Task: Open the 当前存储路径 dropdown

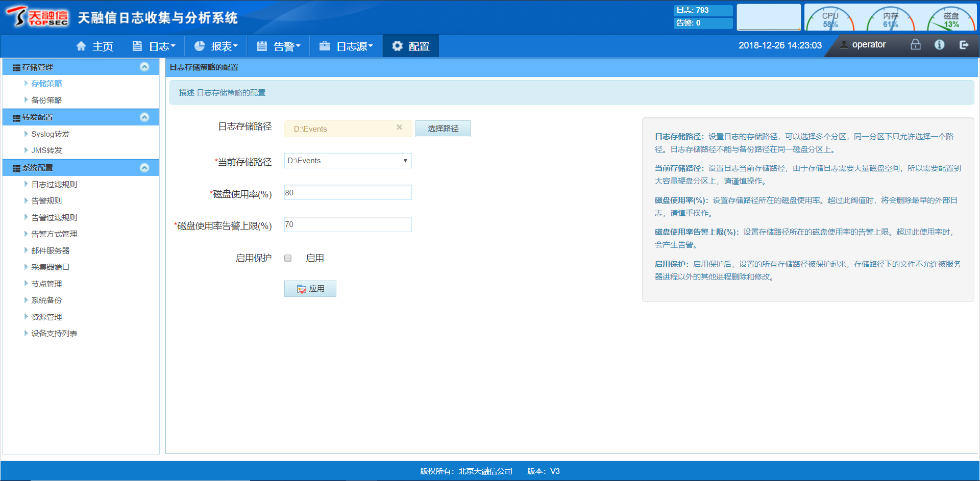Action: (x=348, y=161)
